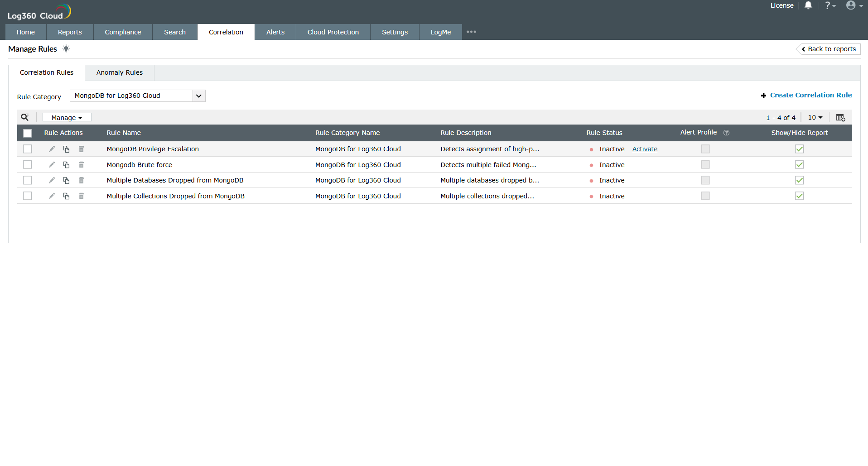This screenshot has height=466, width=868.
Task: Switch to the Anomaly Rules tab
Action: coord(119,72)
